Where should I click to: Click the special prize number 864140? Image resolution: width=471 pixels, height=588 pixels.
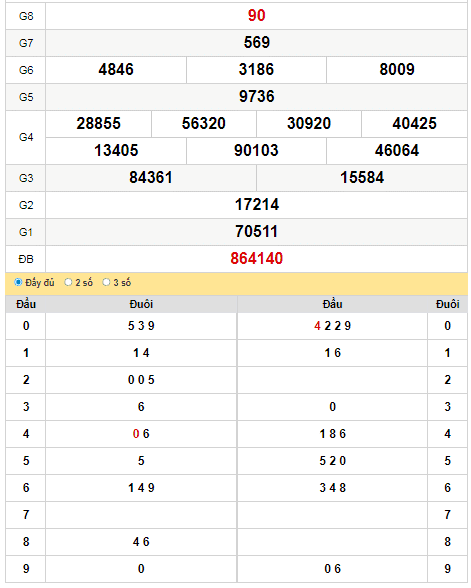tap(256, 259)
